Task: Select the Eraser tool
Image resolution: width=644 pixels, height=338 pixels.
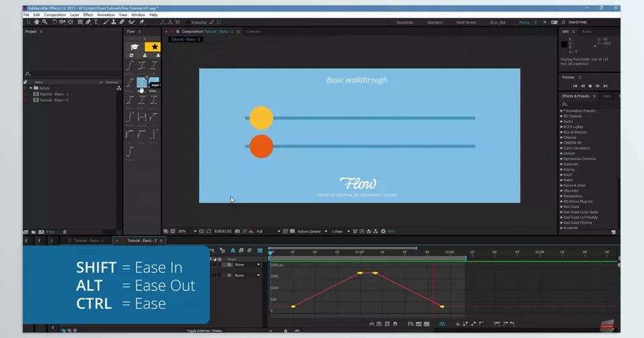Action: tap(121, 22)
